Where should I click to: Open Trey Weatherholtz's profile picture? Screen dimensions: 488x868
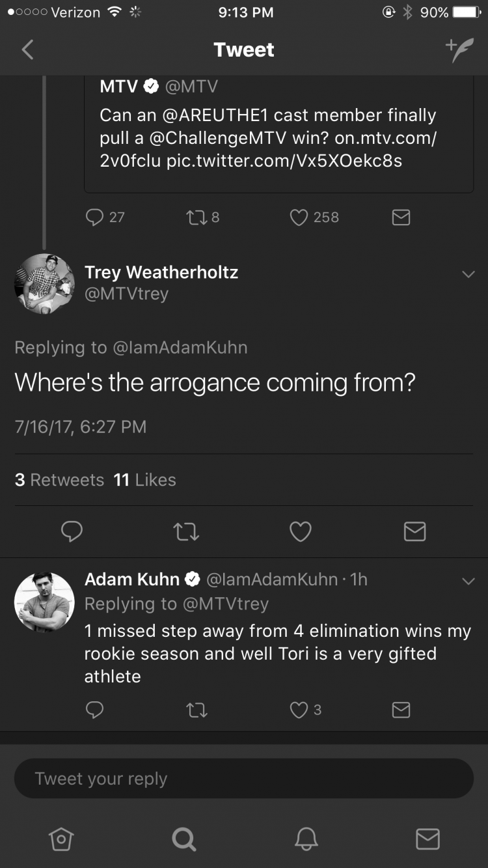[44, 284]
